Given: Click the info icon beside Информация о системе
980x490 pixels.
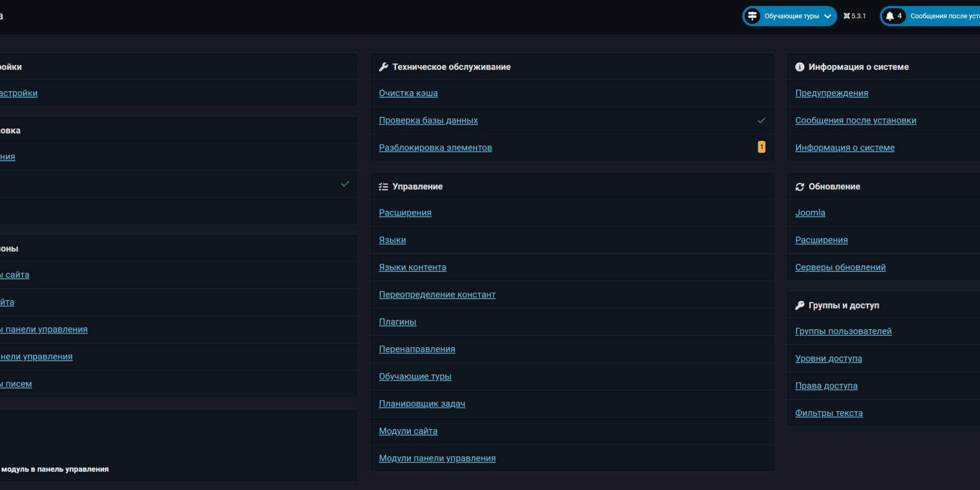Looking at the screenshot, I should point(800,67).
